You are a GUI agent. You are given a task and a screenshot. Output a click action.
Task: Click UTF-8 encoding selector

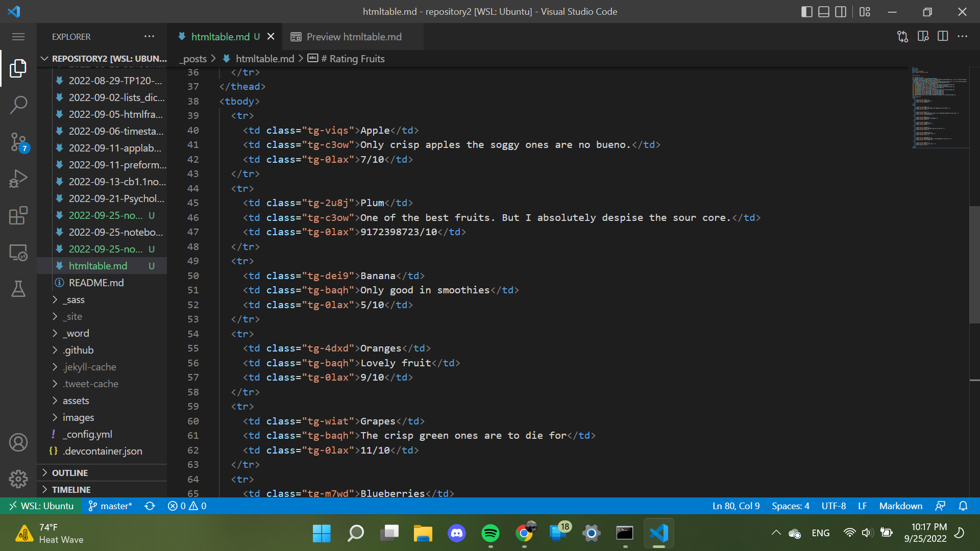(834, 506)
